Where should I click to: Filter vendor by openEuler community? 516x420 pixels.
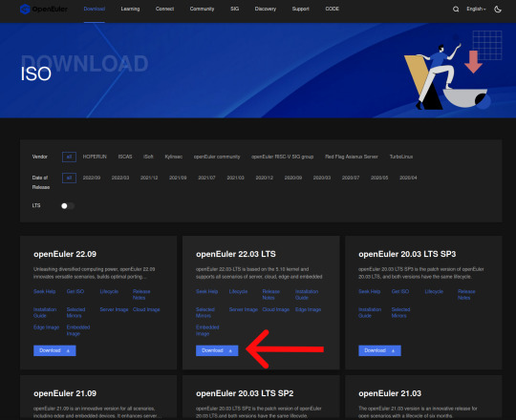point(217,157)
